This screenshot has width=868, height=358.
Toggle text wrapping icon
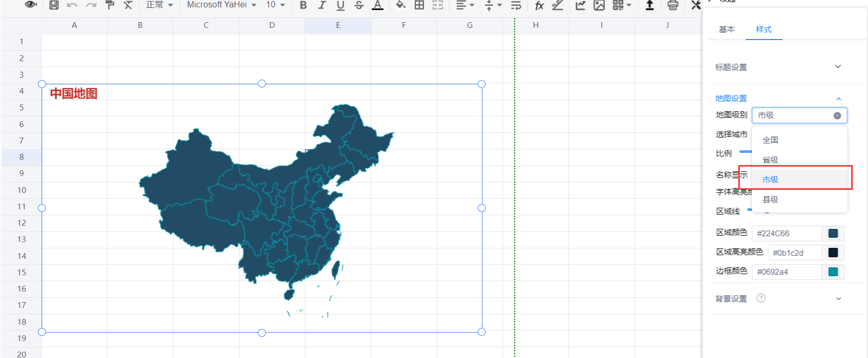click(x=516, y=5)
